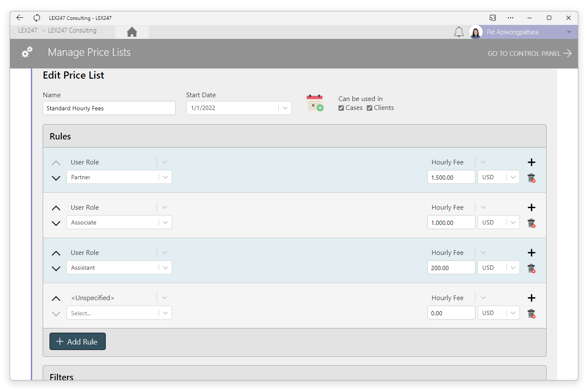
Task: Click the user avatar picture
Action: click(x=475, y=32)
